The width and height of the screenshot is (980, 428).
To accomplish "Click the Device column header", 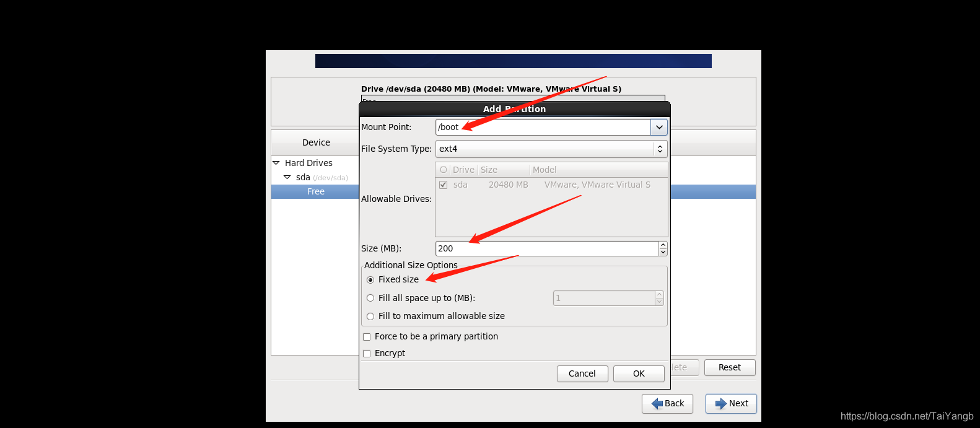I will pos(316,142).
